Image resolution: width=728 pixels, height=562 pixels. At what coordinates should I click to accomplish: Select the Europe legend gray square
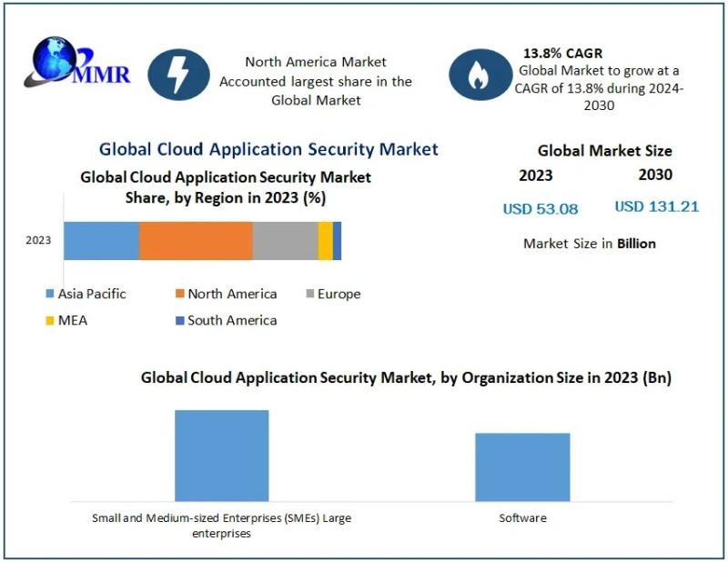[310, 294]
